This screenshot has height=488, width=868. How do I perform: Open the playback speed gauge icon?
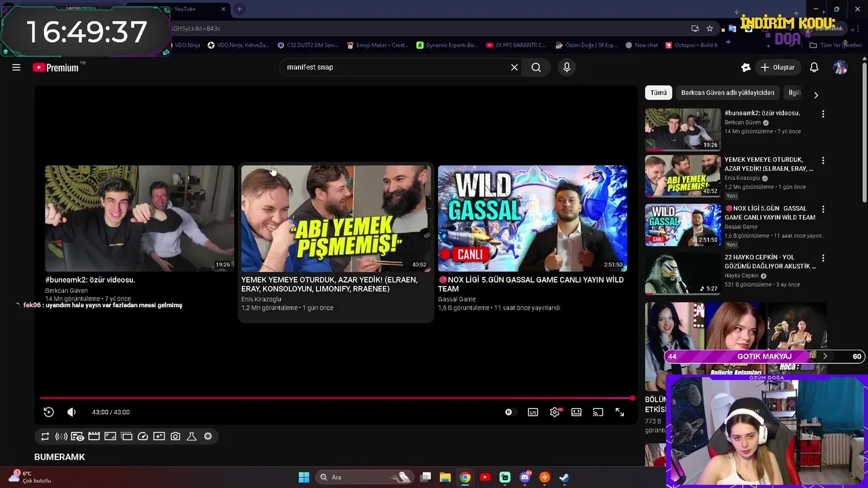pos(142,436)
